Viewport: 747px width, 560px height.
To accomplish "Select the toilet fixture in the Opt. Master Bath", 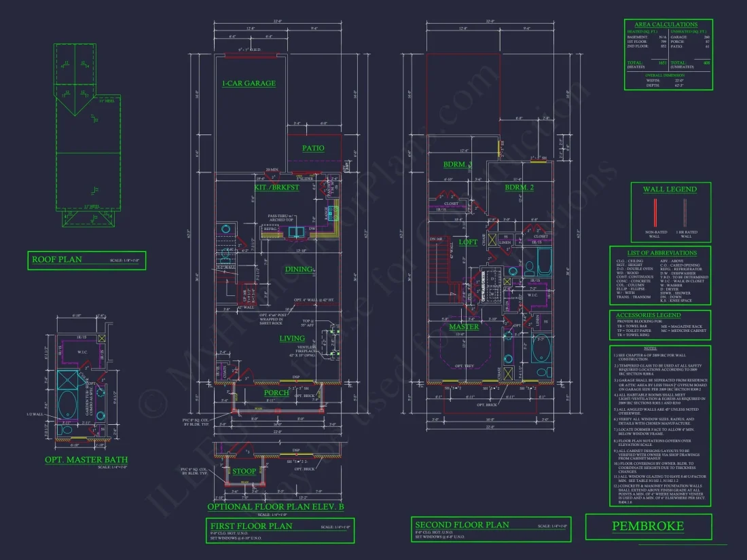I will (68, 430).
